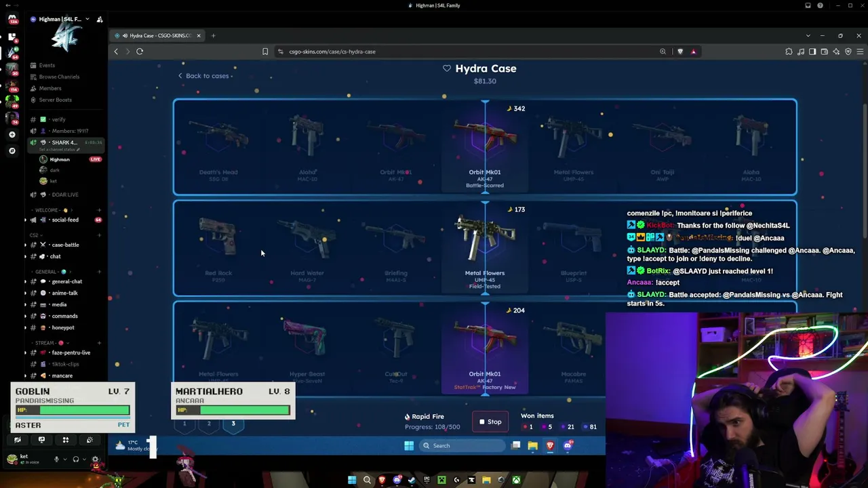The height and width of the screenshot is (488, 868).
Task: Close the Hydra Case browser tab
Action: point(199,35)
